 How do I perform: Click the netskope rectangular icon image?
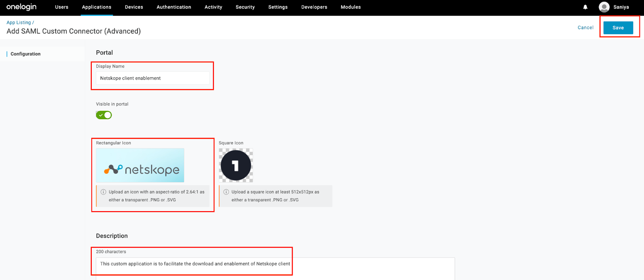pyautogui.click(x=140, y=165)
